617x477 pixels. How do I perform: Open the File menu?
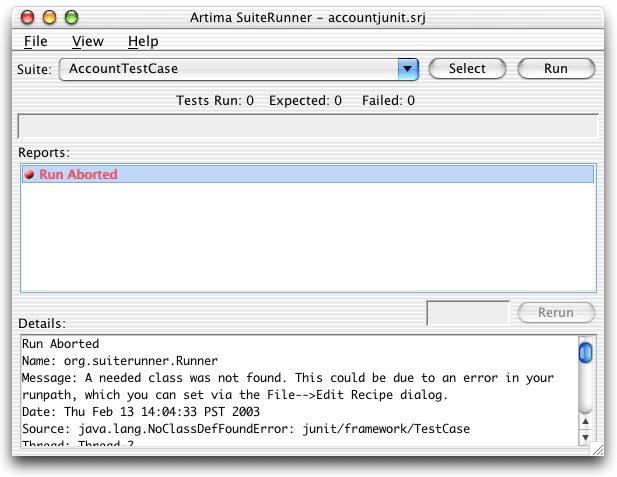pos(35,41)
